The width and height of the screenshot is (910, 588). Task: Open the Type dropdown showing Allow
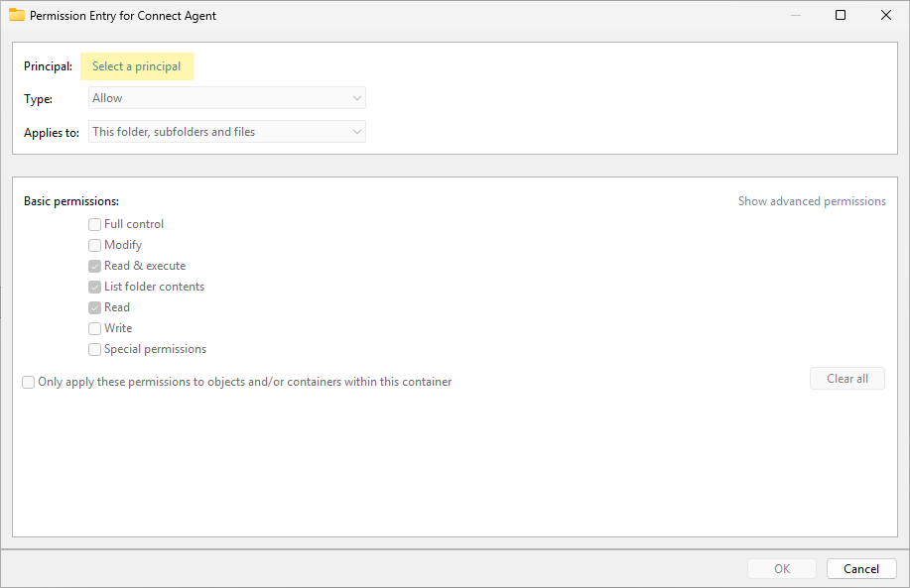pos(227,98)
